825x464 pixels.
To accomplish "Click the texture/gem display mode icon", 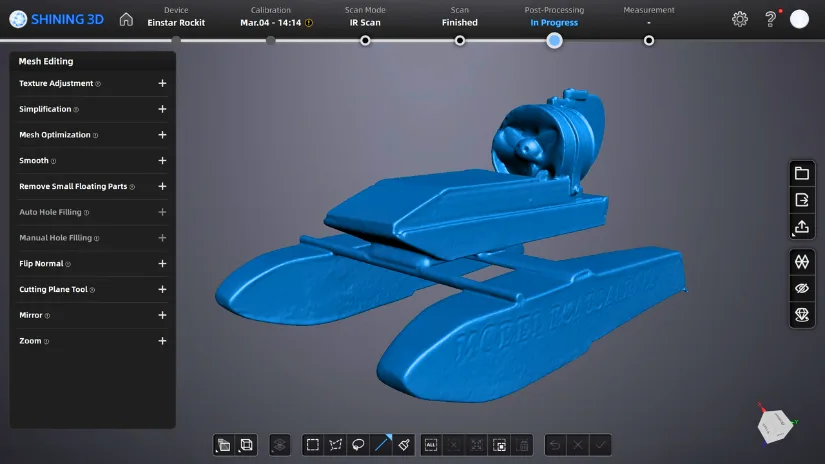I will click(x=802, y=315).
